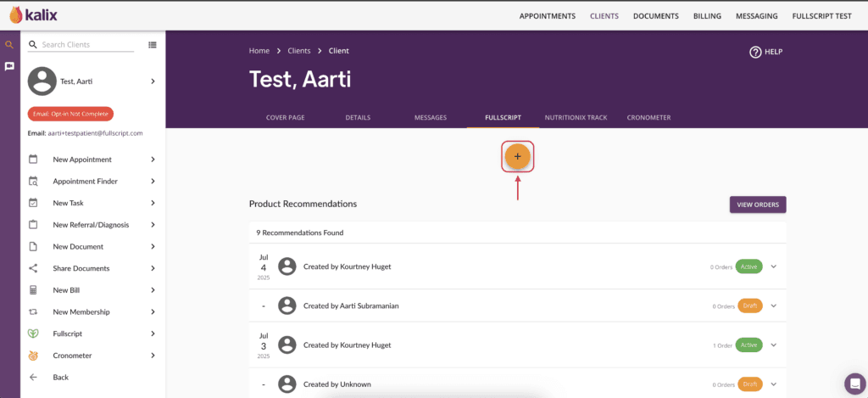Image resolution: width=868 pixels, height=398 pixels.
Task: Click the New Bill calculator icon
Action: pyautogui.click(x=33, y=290)
